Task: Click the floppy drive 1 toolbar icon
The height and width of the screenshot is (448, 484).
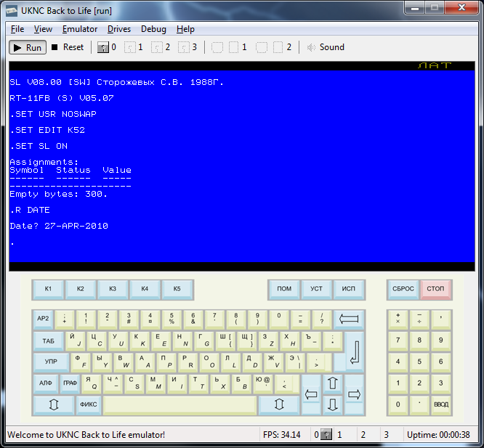Action: (130, 47)
